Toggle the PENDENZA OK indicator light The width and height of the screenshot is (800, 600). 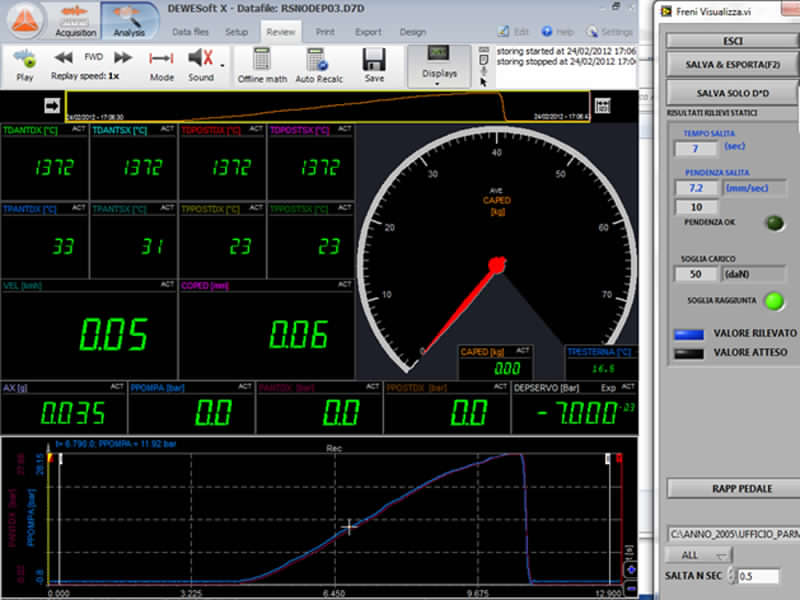point(775,222)
